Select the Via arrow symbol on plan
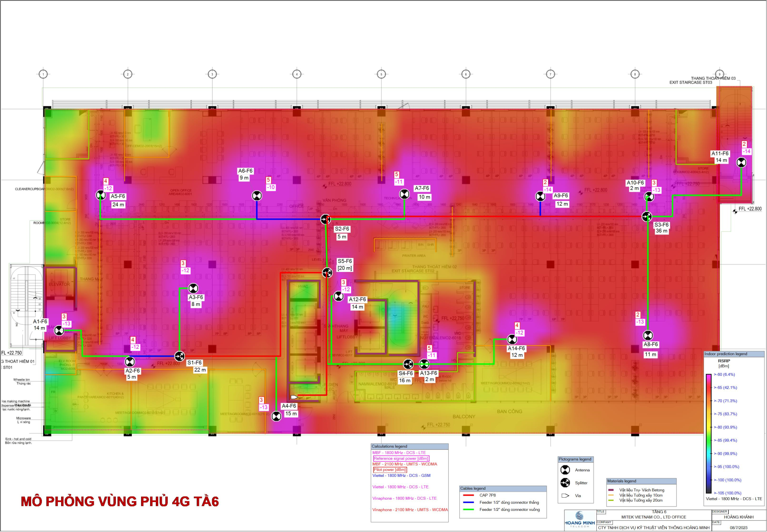The image size is (767, 532). click(294, 397)
